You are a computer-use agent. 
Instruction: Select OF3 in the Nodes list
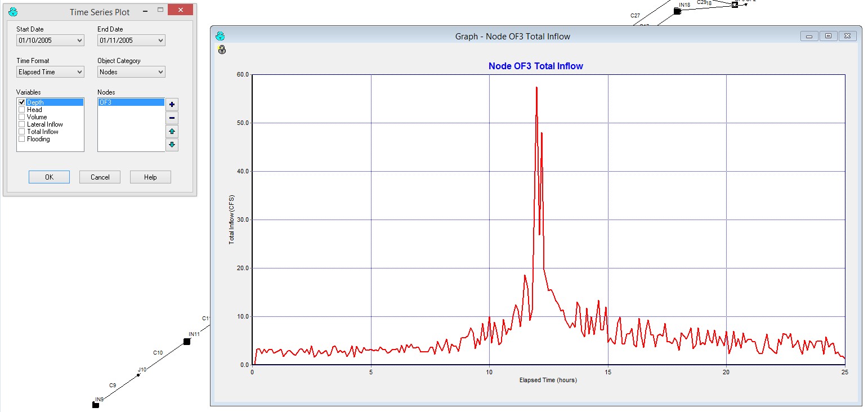coord(131,102)
